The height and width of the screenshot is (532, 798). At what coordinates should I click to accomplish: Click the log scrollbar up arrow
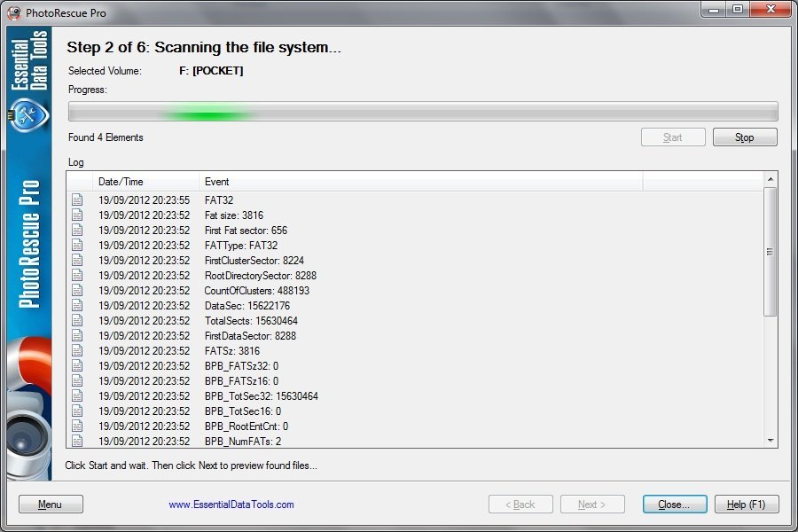pyautogui.click(x=771, y=179)
